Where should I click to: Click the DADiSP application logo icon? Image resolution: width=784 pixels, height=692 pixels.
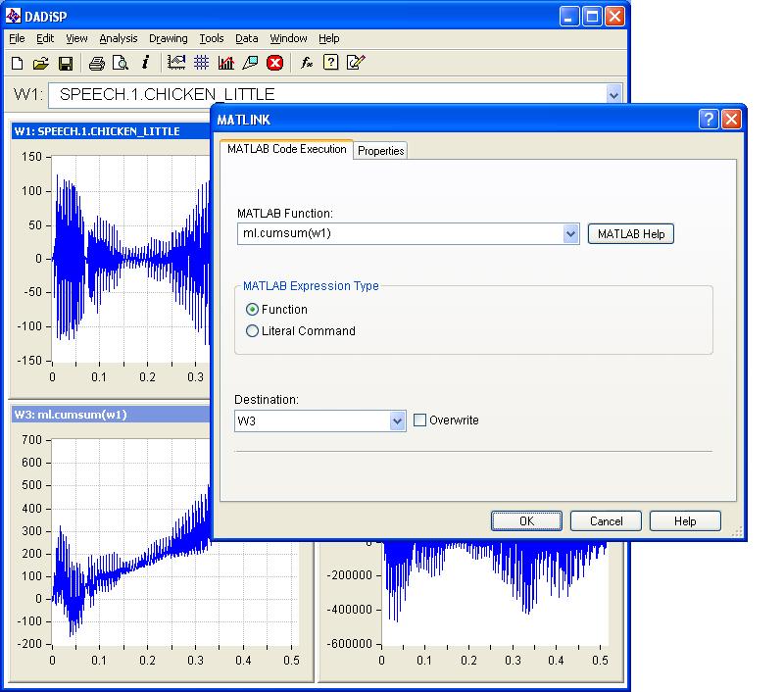[13, 16]
